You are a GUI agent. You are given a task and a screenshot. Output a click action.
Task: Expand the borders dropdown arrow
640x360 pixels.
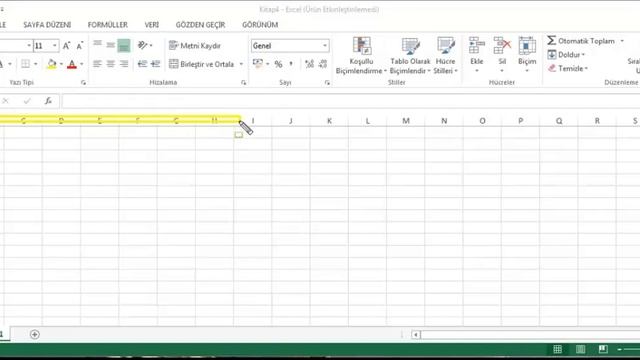click(36, 64)
